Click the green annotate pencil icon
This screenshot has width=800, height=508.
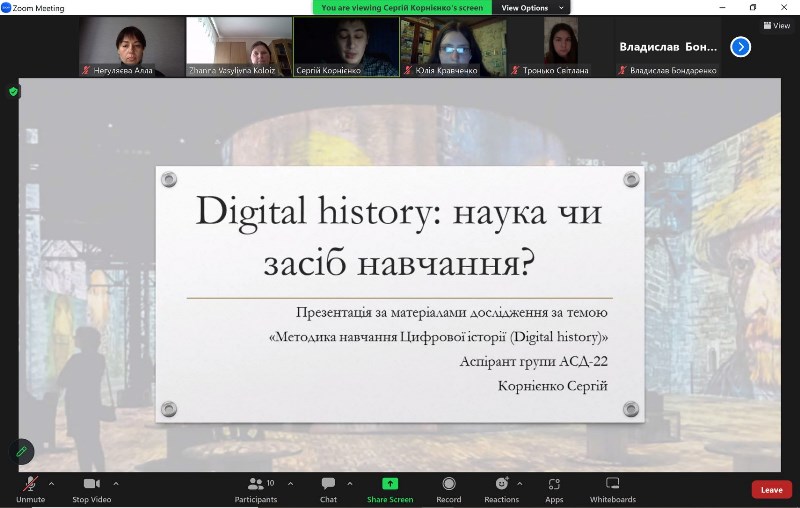pyautogui.click(x=22, y=452)
